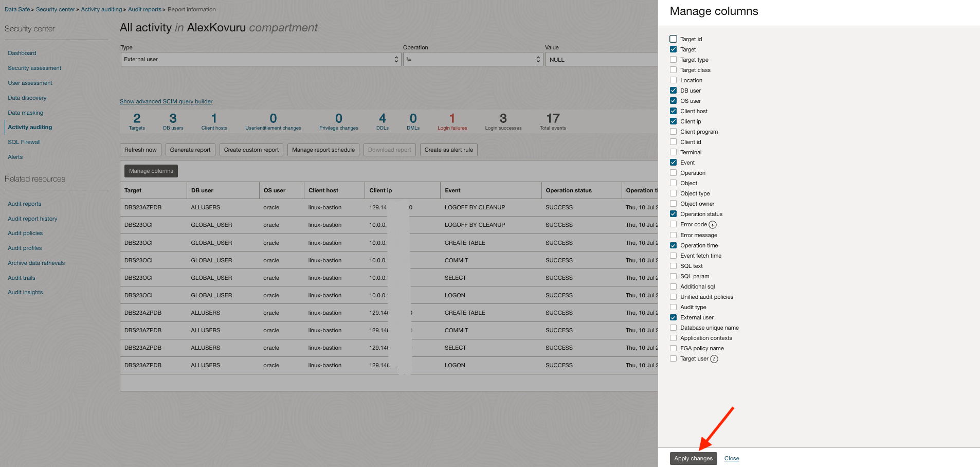Click the Error code info icon
The image size is (980, 467).
click(713, 224)
